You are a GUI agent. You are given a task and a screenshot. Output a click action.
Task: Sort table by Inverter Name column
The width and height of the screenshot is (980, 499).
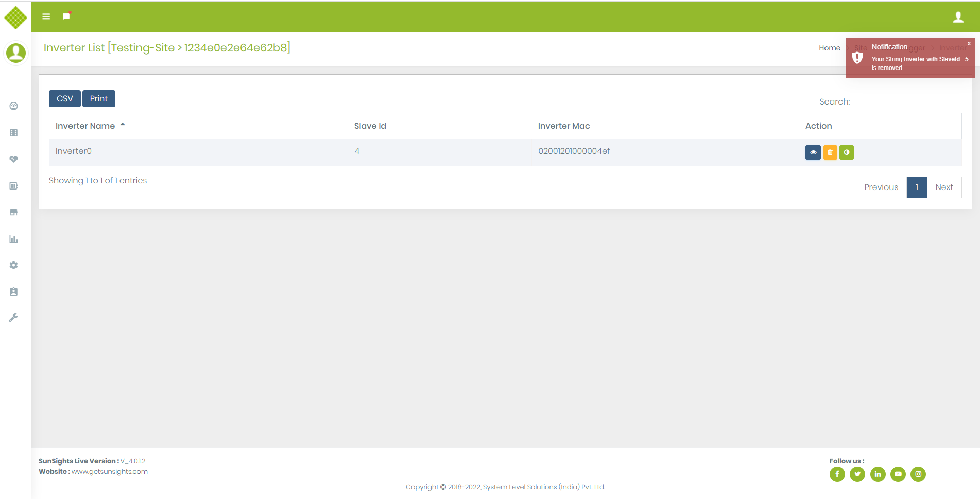click(85, 126)
